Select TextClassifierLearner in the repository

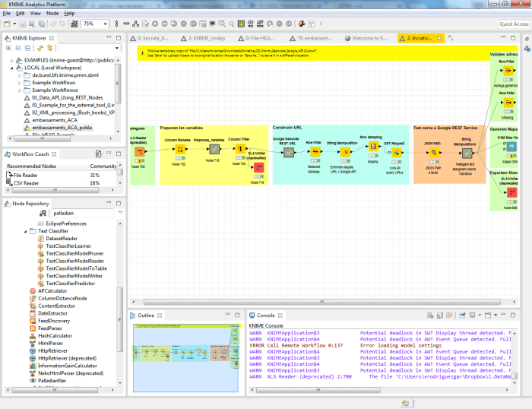tap(68, 246)
